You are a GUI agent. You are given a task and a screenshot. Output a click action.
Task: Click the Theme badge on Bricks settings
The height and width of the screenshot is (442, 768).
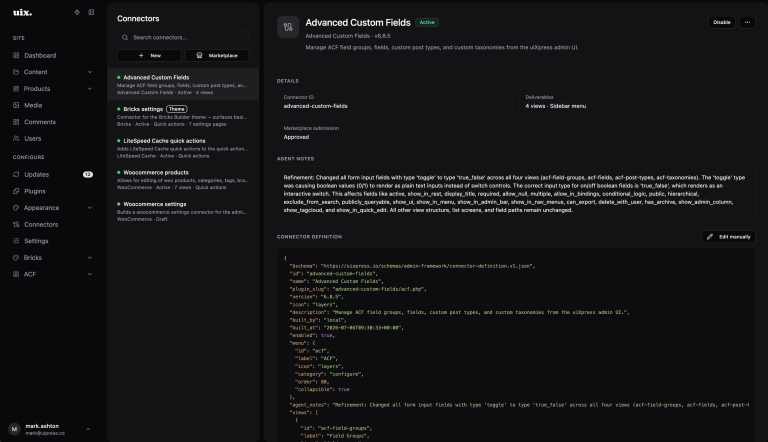(x=176, y=109)
